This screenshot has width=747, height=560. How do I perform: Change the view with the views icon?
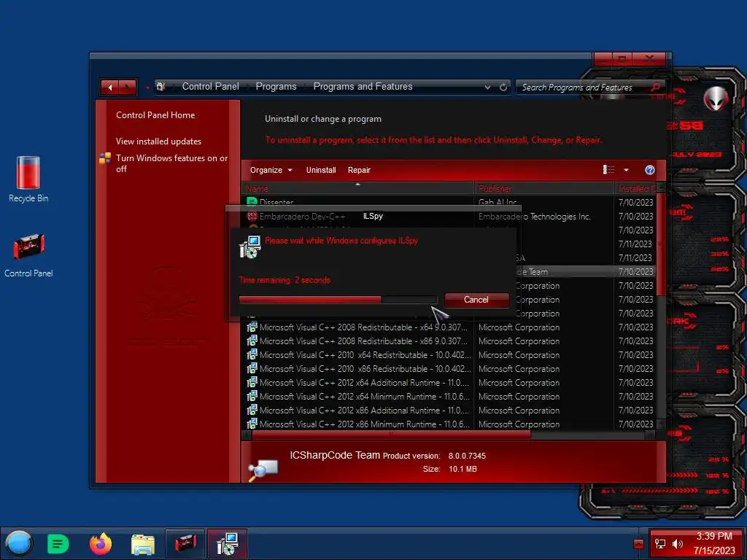pos(608,170)
